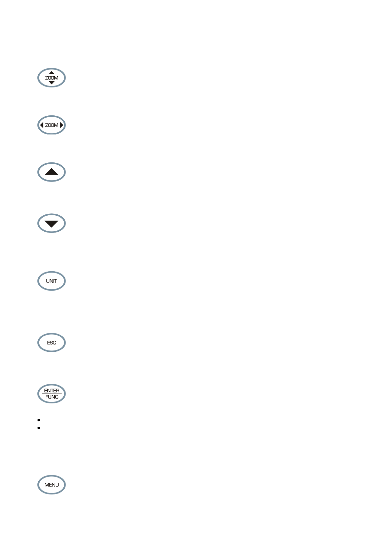Click the ENTER half of ENTER/FUNC button
This screenshot has height=554, width=392.
[x=52, y=391]
